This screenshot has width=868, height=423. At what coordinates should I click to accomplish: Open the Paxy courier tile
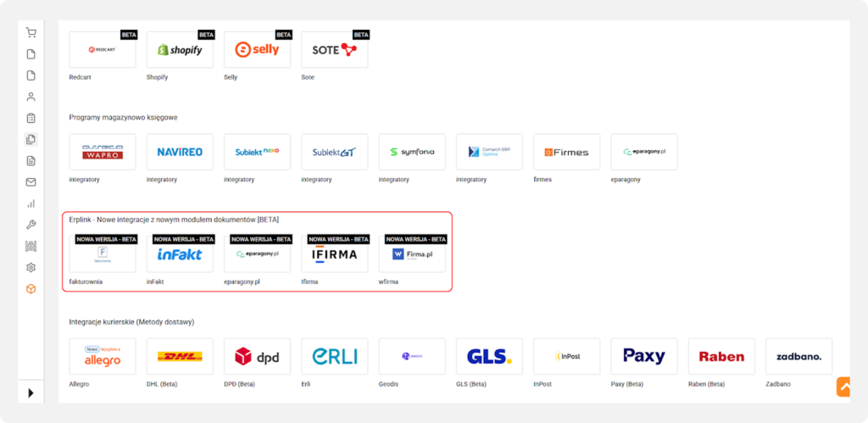point(644,357)
